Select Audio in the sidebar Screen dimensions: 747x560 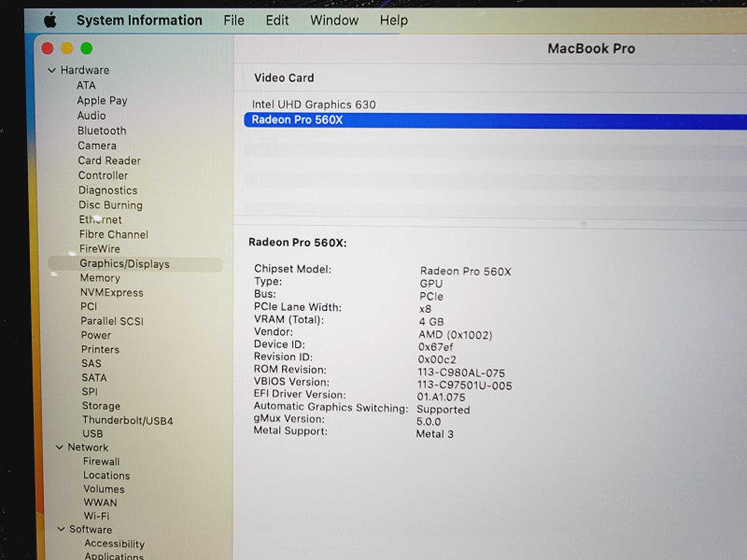tap(92, 116)
